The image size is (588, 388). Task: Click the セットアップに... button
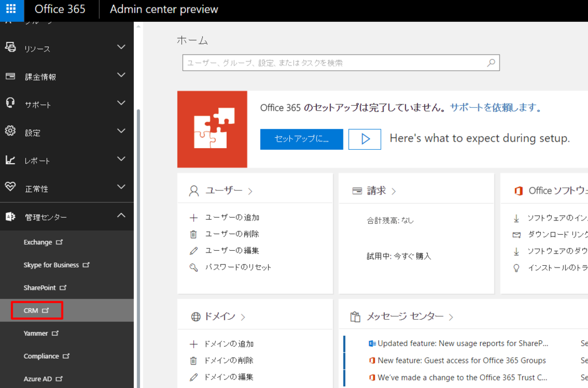[301, 139]
